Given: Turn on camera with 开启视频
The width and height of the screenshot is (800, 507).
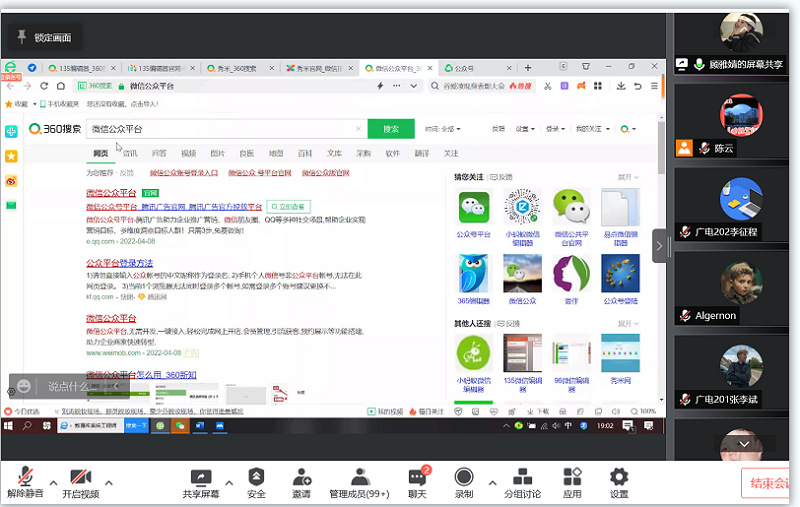Looking at the screenshot, I should [81, 481].
